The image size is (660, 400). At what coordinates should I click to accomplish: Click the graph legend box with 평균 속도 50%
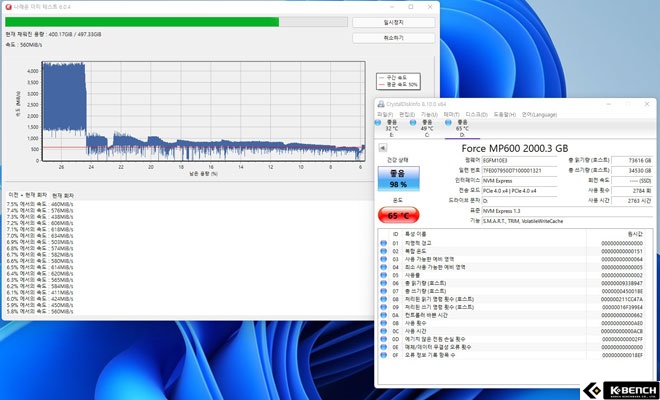(398, 81)
